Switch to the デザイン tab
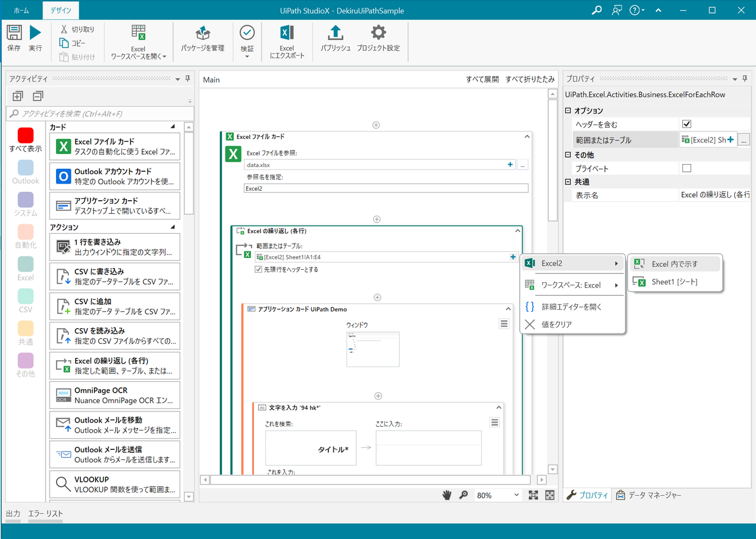This screenshot has height=539, width=756. point(61,11)
